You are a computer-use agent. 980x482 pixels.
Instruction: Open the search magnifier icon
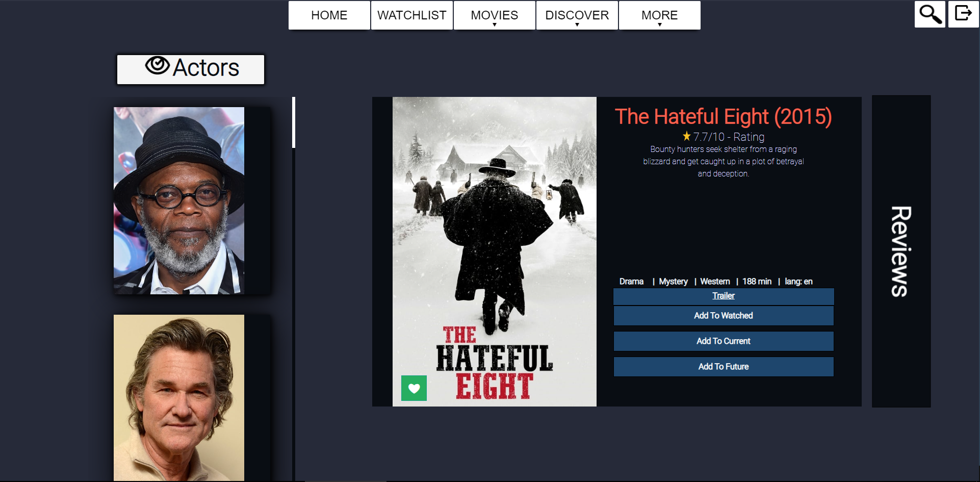(930, 14)
